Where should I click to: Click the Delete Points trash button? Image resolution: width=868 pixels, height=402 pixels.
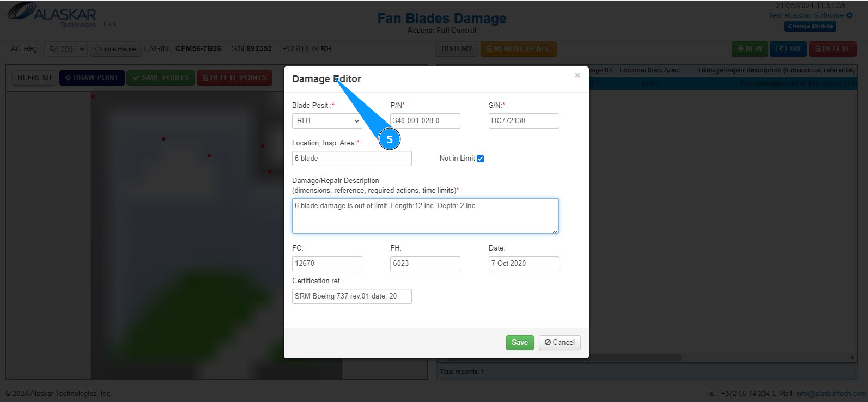[x=234, y=77]
